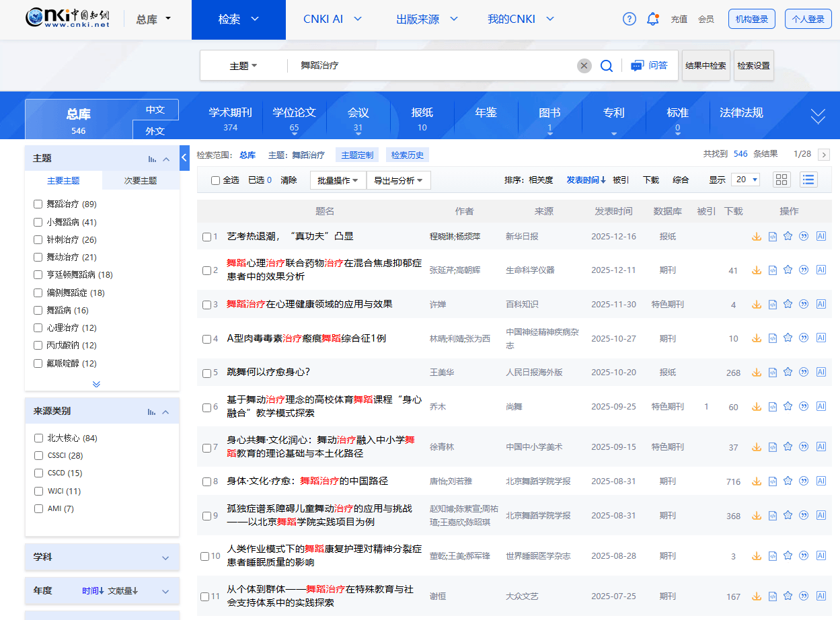840x620 pixels.
Task: Switch results to list view
Action: 808,180
